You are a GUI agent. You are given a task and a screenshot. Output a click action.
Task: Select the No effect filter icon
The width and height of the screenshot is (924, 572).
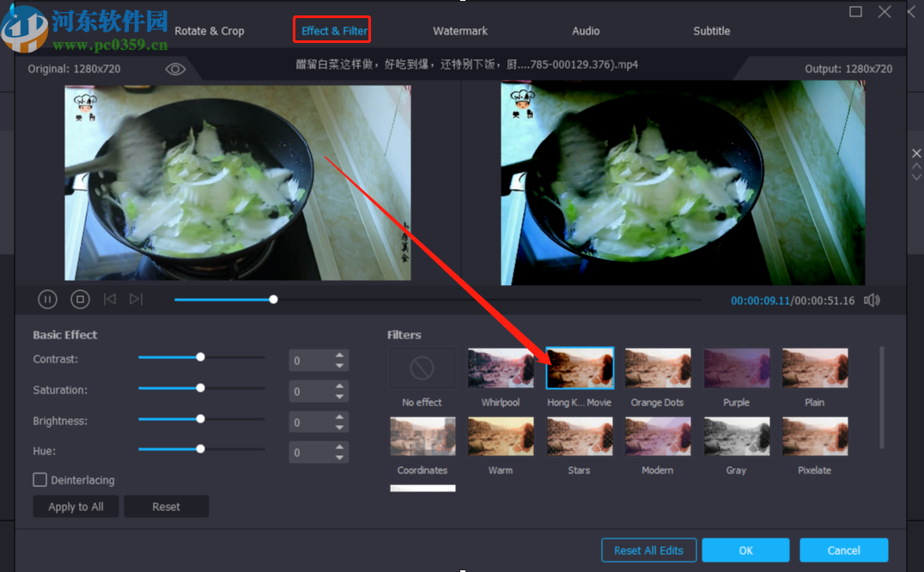[422, 367]
